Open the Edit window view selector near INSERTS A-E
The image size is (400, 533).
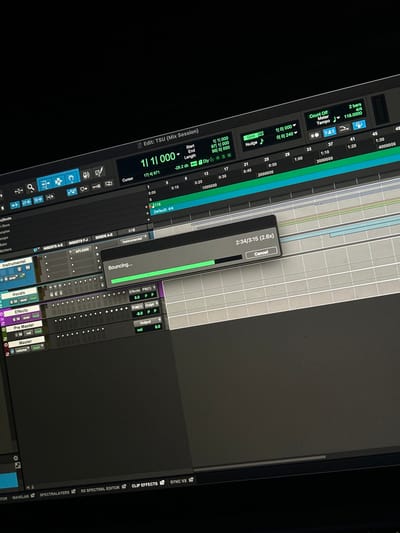[36, 250]
